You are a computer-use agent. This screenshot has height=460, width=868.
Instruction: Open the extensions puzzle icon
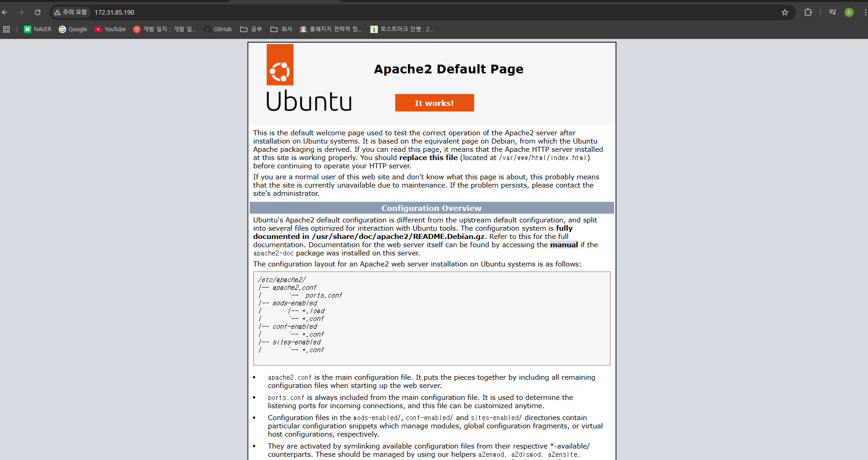[808, 12]
